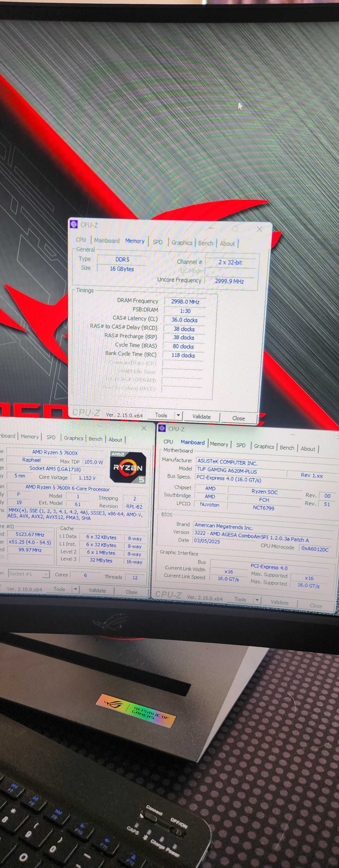Click the CAS# Latency 36.0 clocks value
Viewport: 339px width, 868px height.
coord(184,320)
